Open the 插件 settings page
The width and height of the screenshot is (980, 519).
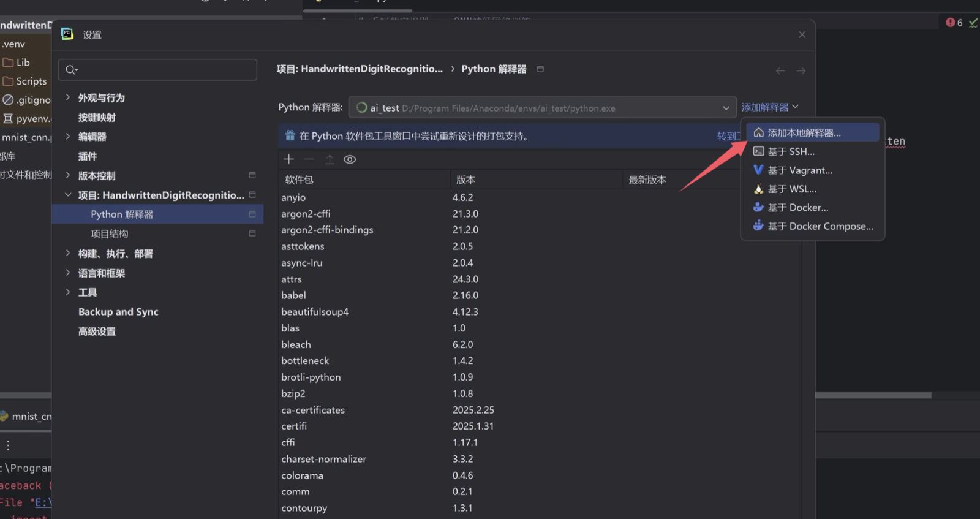coord(88,156)
